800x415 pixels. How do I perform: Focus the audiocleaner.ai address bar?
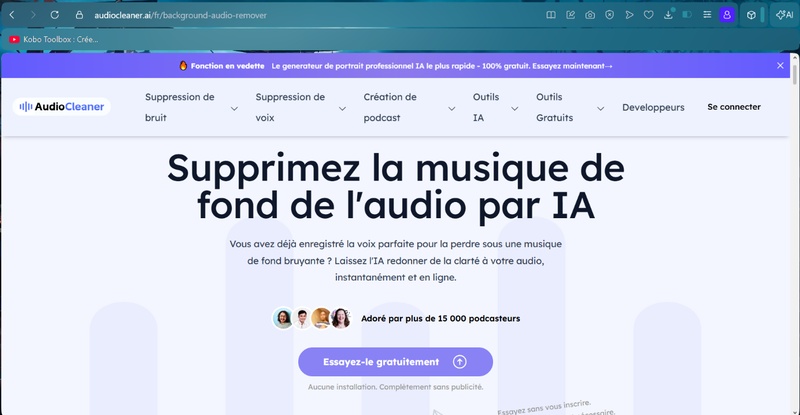(181, 15)
